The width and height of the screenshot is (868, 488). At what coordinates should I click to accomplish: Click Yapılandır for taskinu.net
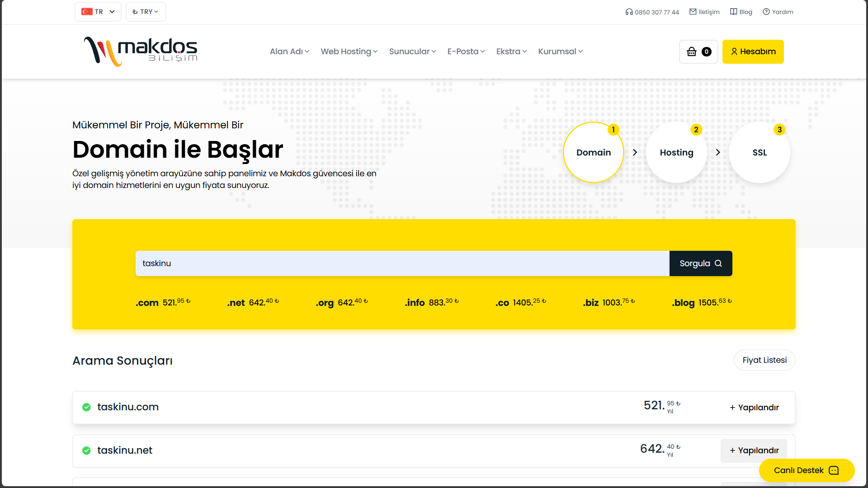click(754, 450)
